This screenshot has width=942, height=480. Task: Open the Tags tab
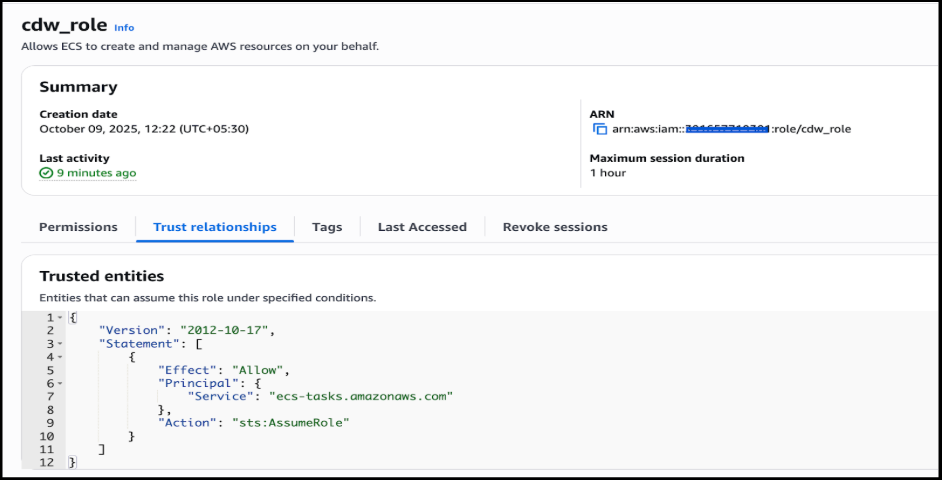point(327,227)
